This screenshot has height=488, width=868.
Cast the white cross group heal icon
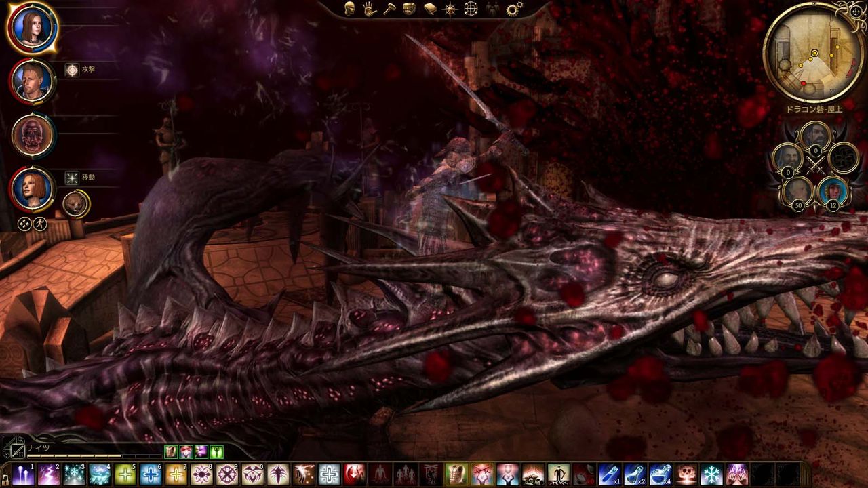tap(329, 474)
